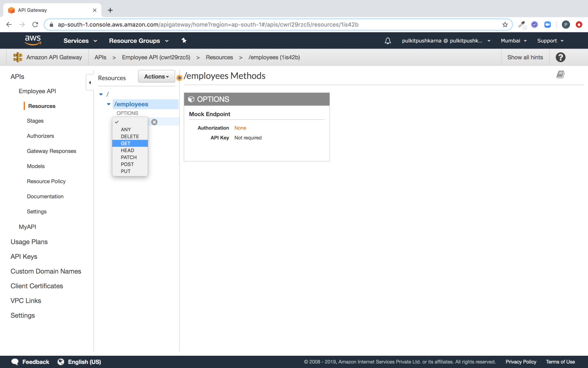
Task: Click the AWS logo home icon
Action: pyautogui.click(x=33, y=40)
